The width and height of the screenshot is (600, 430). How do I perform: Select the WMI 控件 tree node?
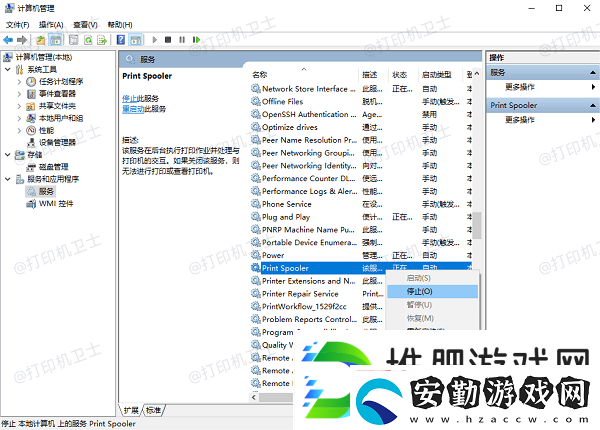click(x=56, y=204)
